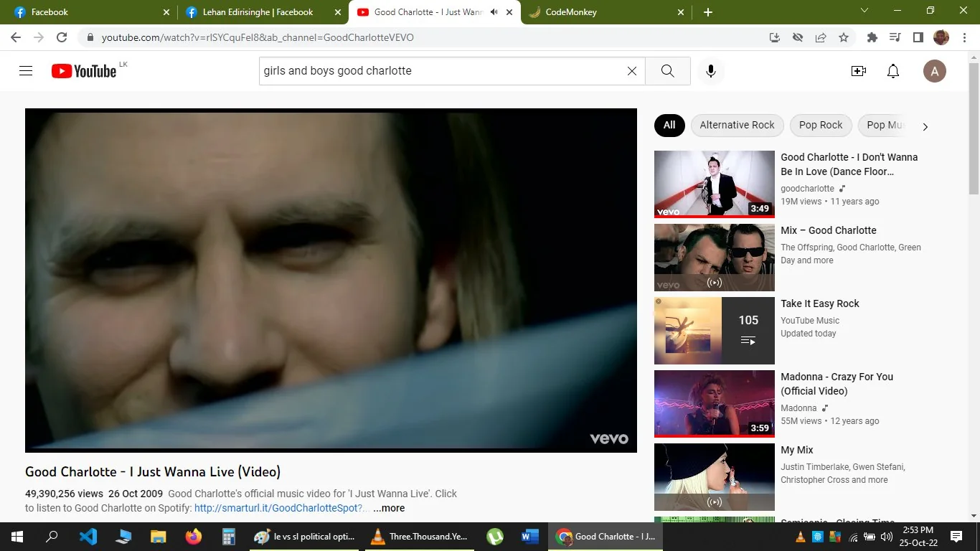Open uTorrent from the taskbar
The width and height of the screenshot is (980, 551).
click(494, 537)
